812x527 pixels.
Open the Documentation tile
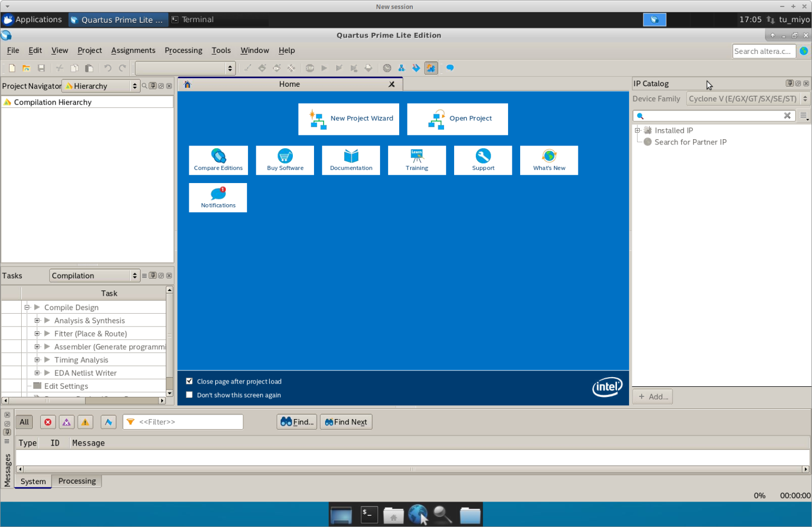click(x=350, y=160)
